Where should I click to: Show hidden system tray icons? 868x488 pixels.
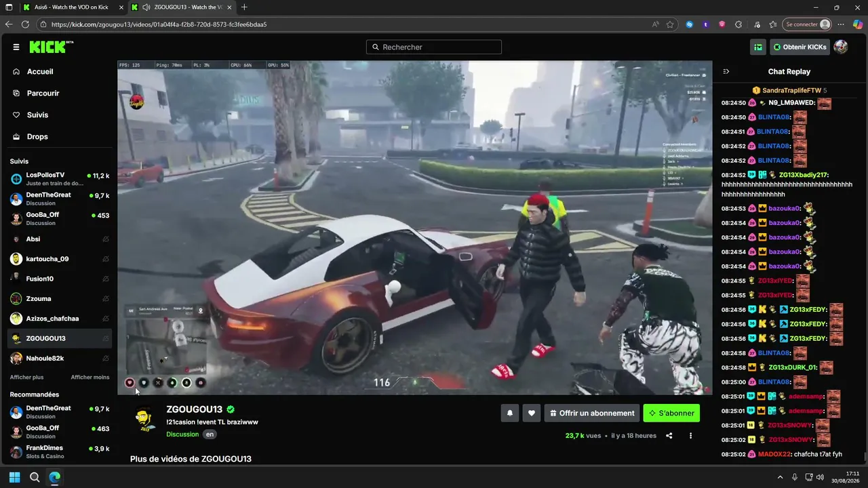pos(779,477)
